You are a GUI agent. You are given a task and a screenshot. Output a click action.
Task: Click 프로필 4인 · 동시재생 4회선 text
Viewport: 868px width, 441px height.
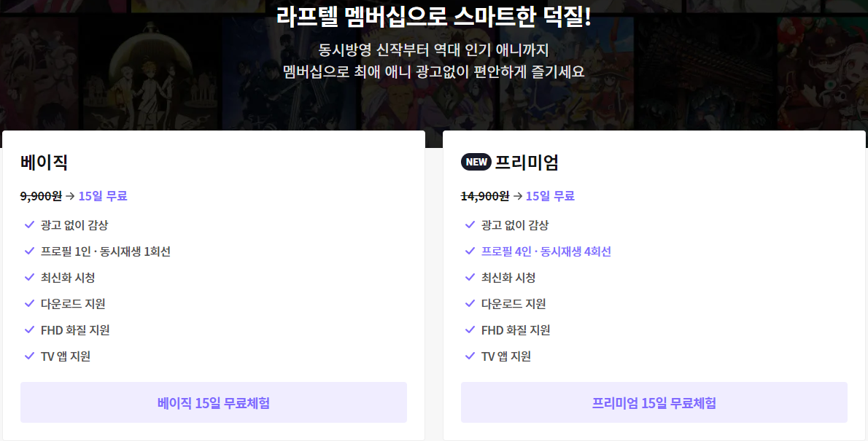[x=546, y=251]
